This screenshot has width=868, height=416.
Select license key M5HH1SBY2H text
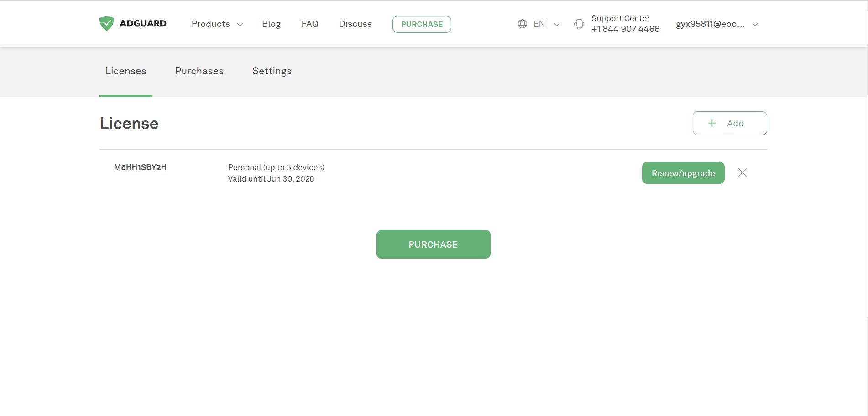pos(140,167)
